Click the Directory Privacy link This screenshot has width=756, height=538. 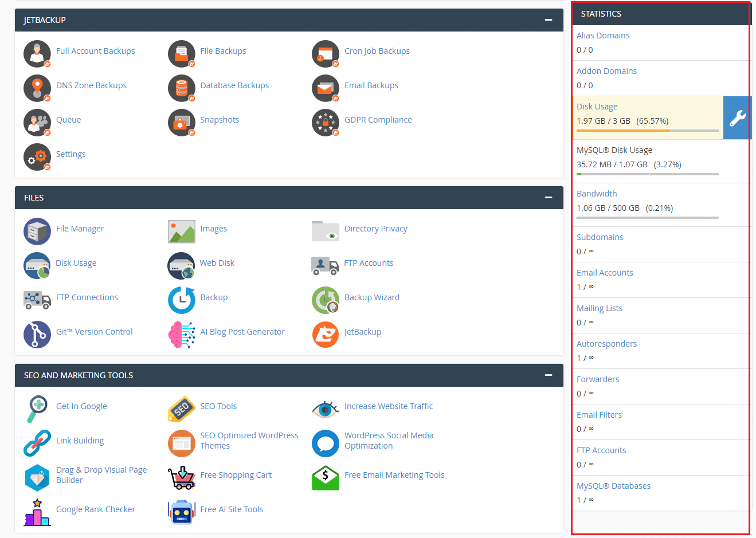375,229
